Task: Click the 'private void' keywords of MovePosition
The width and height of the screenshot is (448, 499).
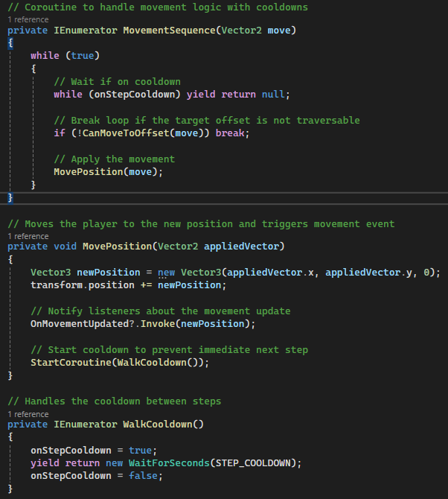Action: 42,247
